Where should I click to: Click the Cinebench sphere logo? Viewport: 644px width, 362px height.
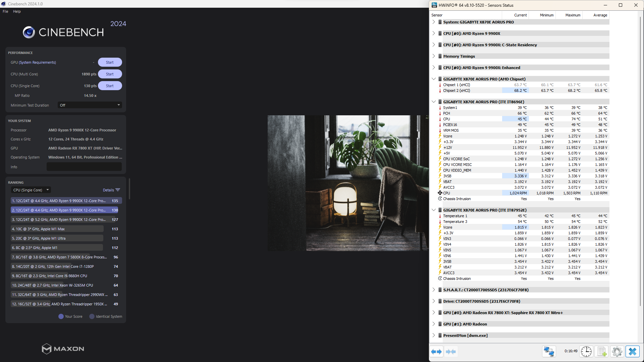[x=29, y=32]
